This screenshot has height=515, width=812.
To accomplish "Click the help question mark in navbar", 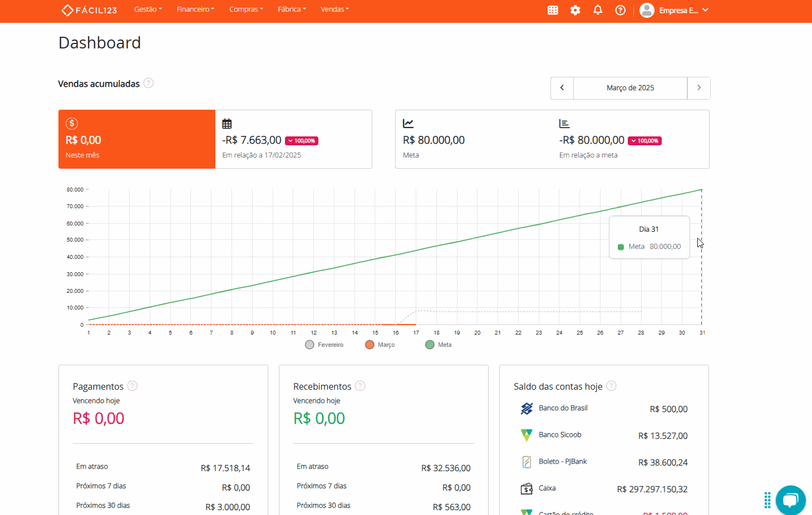I will pos(620,10).
